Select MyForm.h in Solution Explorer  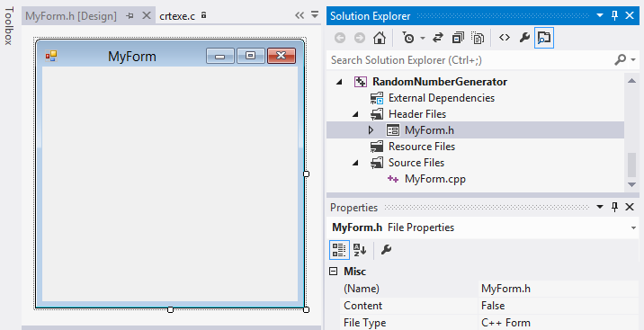pyautogui.click(x=429, y=130)
